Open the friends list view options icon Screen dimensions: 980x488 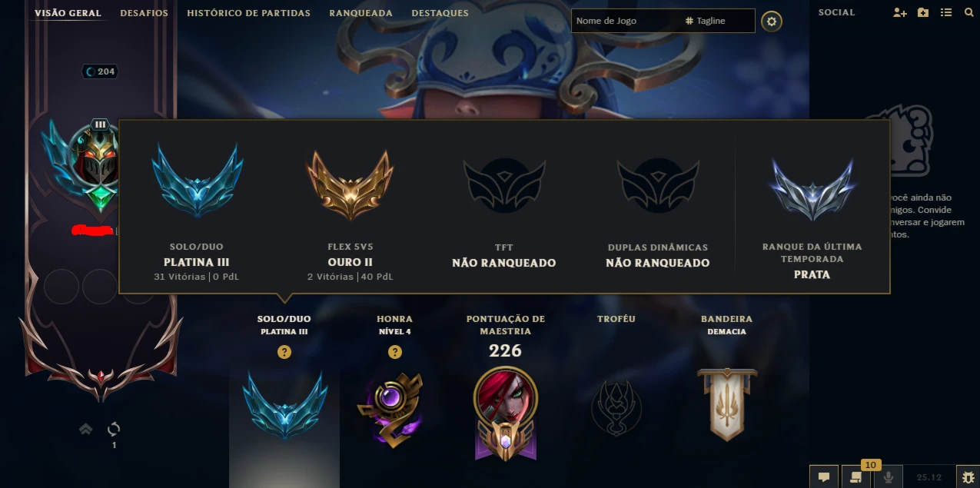tap(946, 13)
